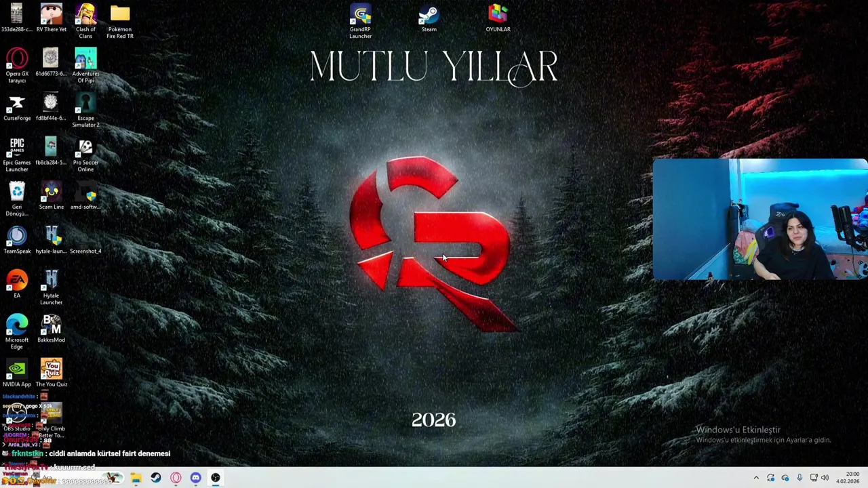The image size is (868, 488).
Task: Select the Clash of Clans desktop icon
Action: pos(85,21)
